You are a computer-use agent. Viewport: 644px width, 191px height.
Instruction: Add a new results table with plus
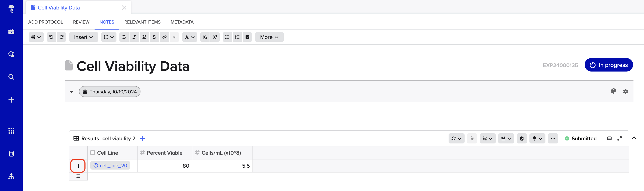click(x=142, y=138)
